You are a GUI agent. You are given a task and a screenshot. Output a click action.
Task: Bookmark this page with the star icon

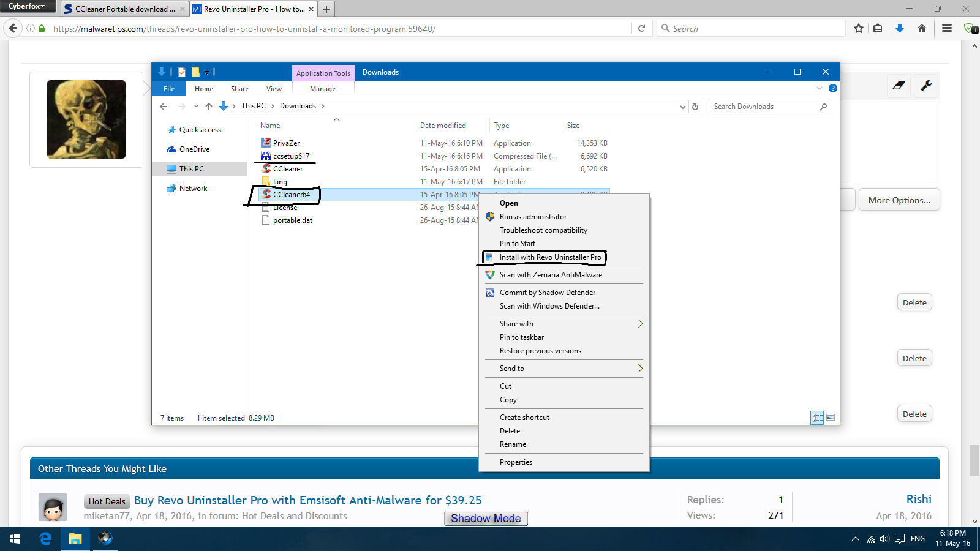[x=859, y=28]
